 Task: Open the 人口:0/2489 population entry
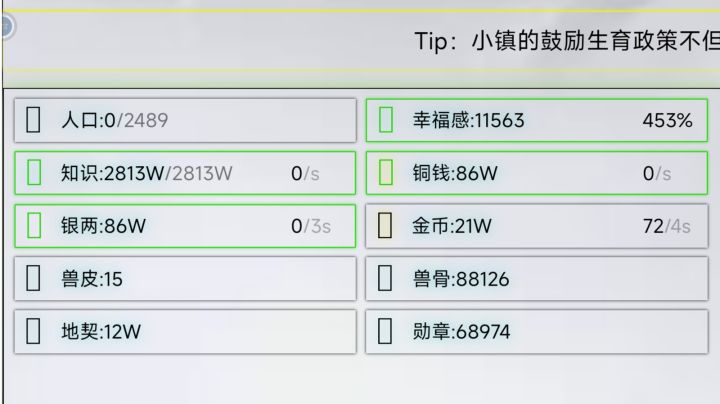point(114,121)
